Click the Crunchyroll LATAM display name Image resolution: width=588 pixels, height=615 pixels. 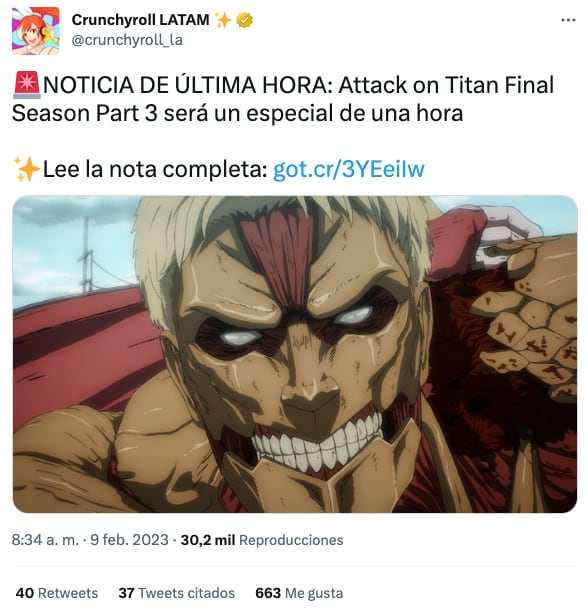(x=140, y=20)
